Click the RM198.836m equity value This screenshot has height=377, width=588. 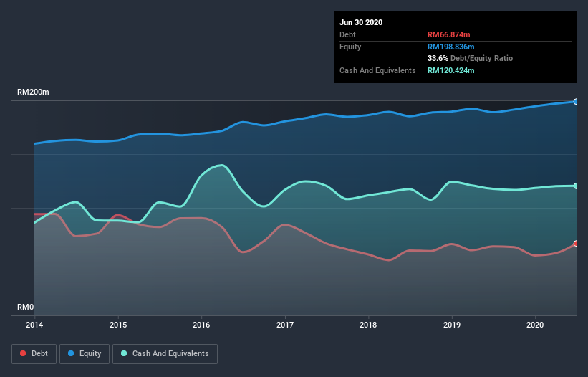pos(451,47)
